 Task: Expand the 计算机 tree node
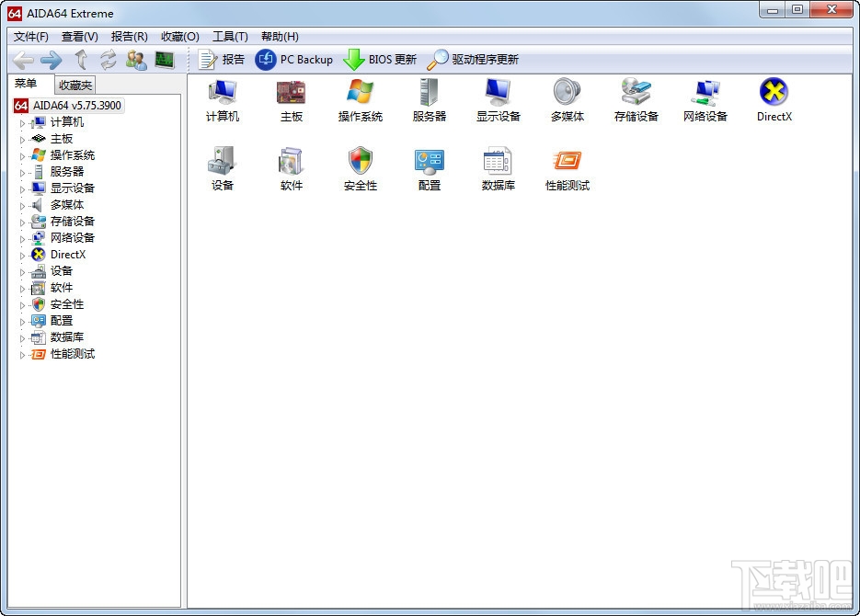tap(22, 123)
